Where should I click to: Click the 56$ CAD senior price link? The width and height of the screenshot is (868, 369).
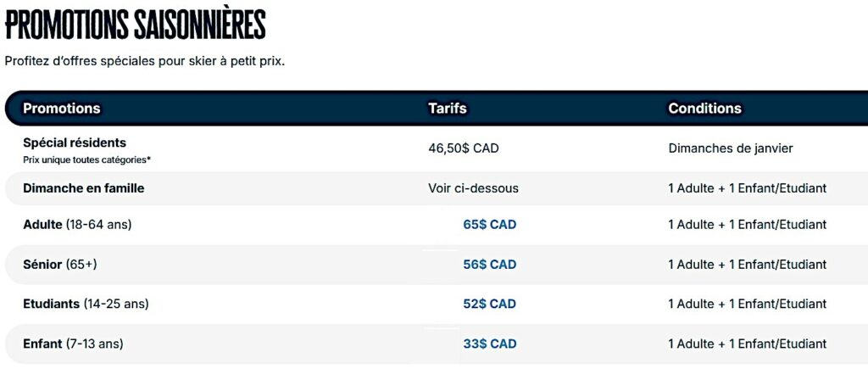489,265
